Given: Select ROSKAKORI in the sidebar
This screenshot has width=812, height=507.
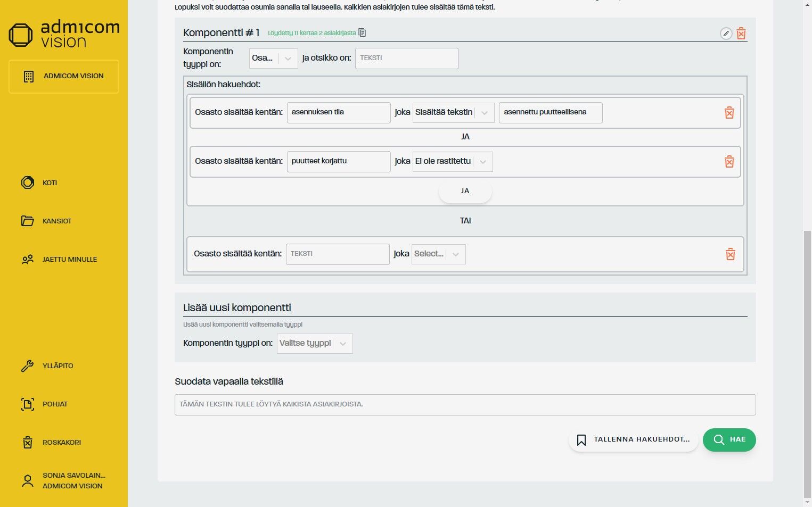Looking at the screenshot, I should tap(62, 443).
